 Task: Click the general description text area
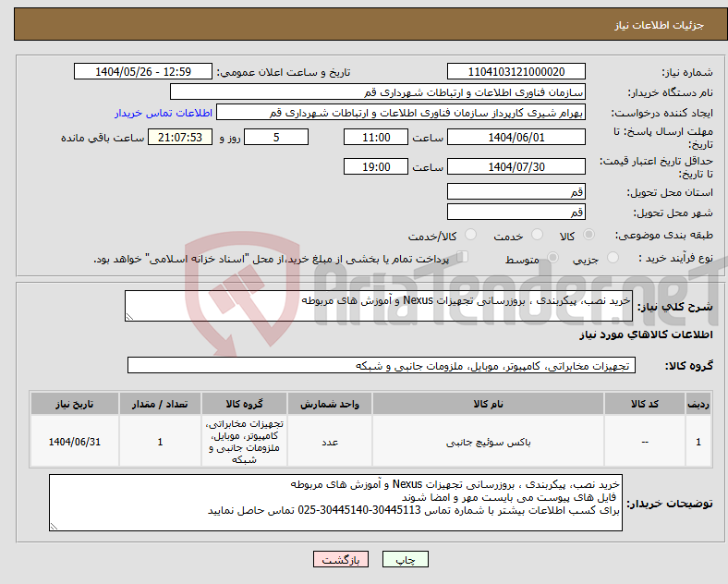click(379, 306)
